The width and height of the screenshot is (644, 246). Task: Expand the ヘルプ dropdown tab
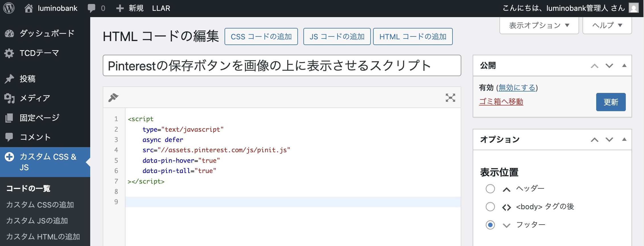tap(607, 25)
